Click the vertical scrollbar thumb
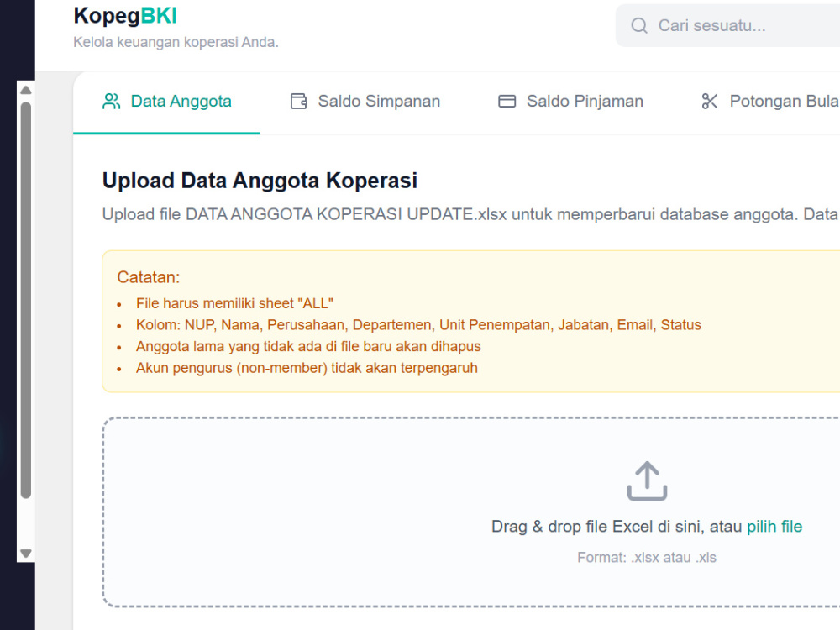 26,300
